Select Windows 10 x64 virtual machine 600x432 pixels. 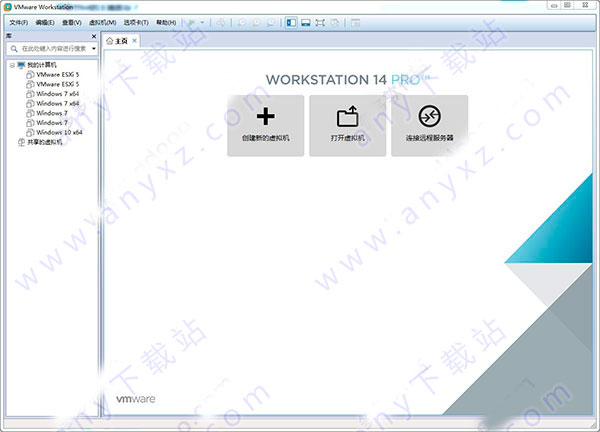59,132
